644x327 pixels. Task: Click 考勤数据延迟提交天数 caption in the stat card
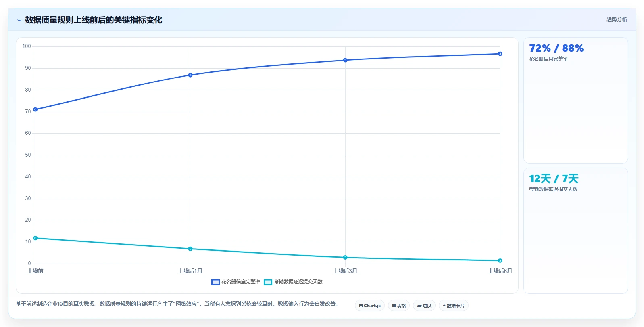point(553,189)
